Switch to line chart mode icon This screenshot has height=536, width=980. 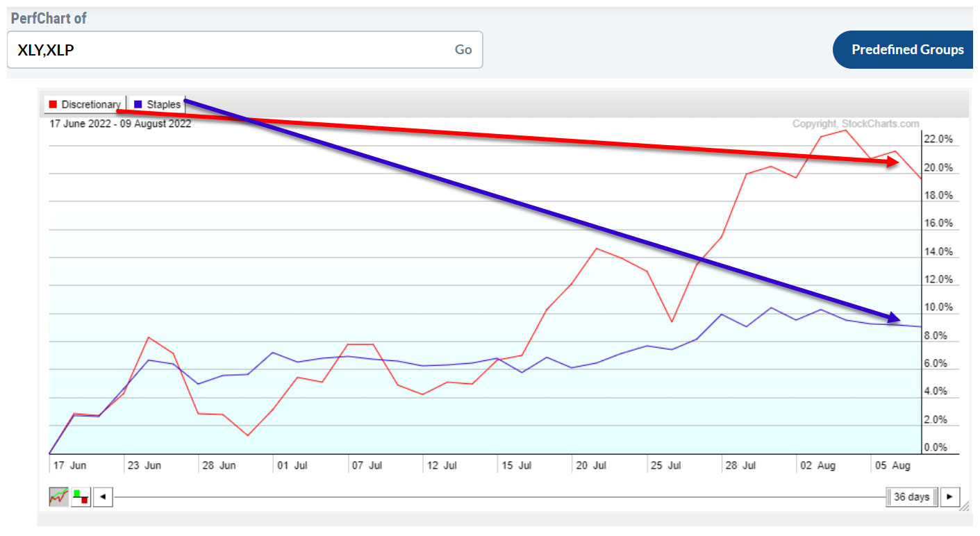58,496
